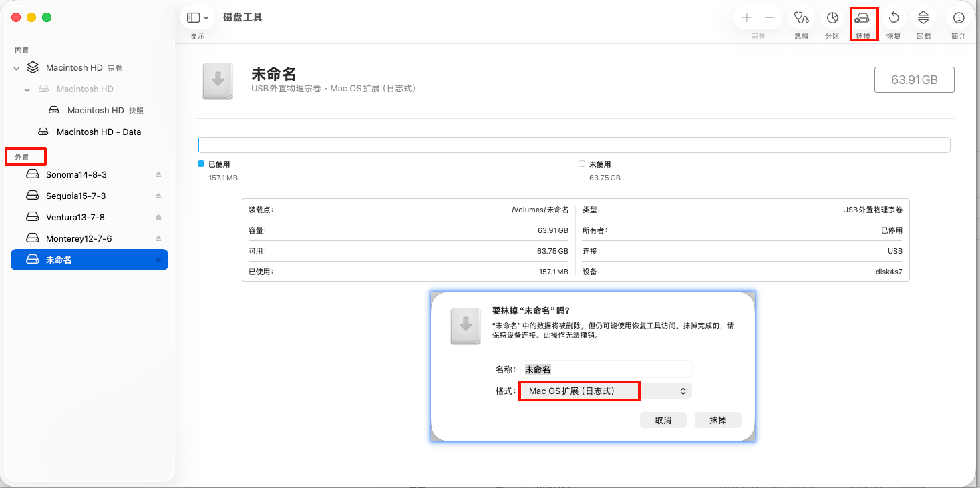
Task: Click the Ventura13-7-8 drive icon
Action: [33, 218]
